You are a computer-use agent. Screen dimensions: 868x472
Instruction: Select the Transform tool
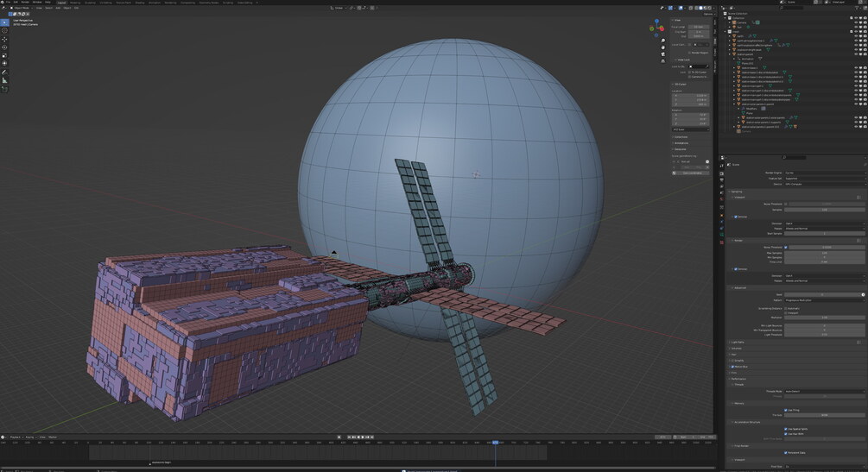[x=4, y=64]
